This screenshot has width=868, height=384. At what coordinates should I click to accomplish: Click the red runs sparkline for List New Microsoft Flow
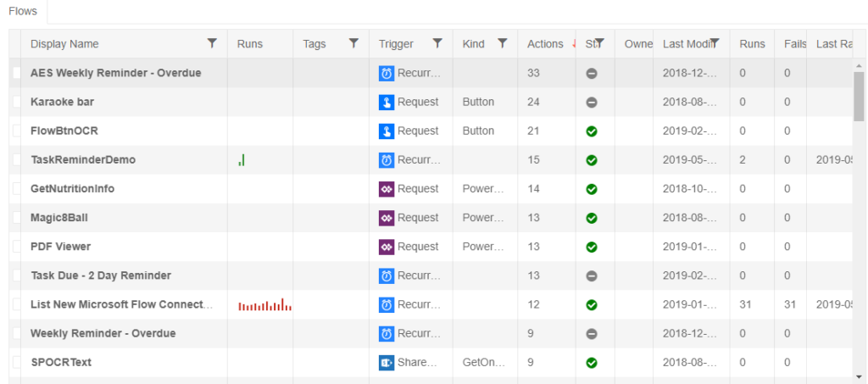click(264, 304)
